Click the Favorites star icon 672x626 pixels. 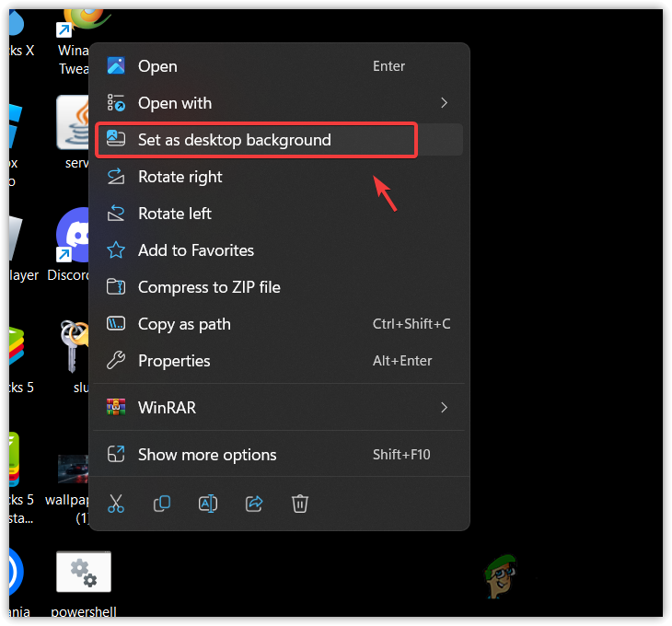click(116, 250)
